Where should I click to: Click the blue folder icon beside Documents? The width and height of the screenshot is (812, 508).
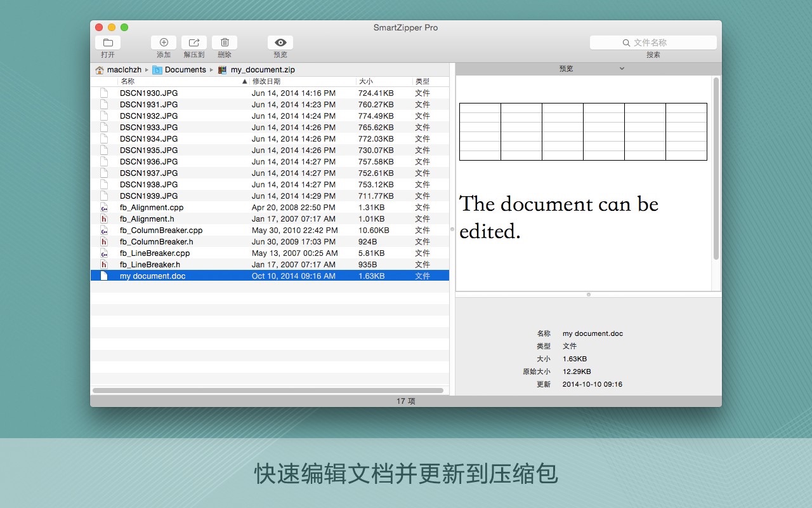(x=157, y=69)
